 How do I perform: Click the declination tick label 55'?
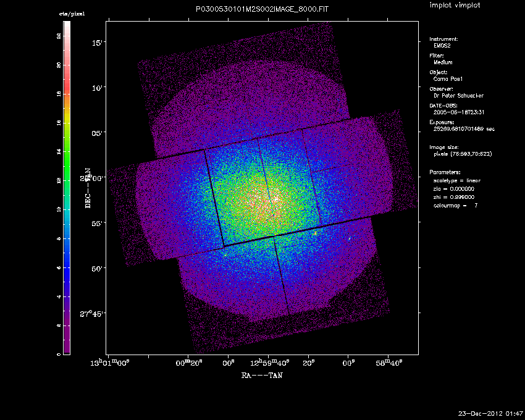(96, 224)
